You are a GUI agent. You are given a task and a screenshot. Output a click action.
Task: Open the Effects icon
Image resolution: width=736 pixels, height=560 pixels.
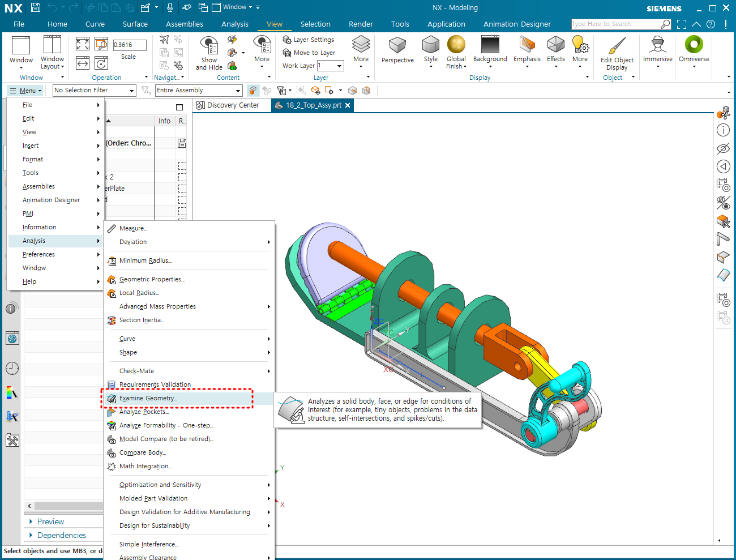[556, 44]
